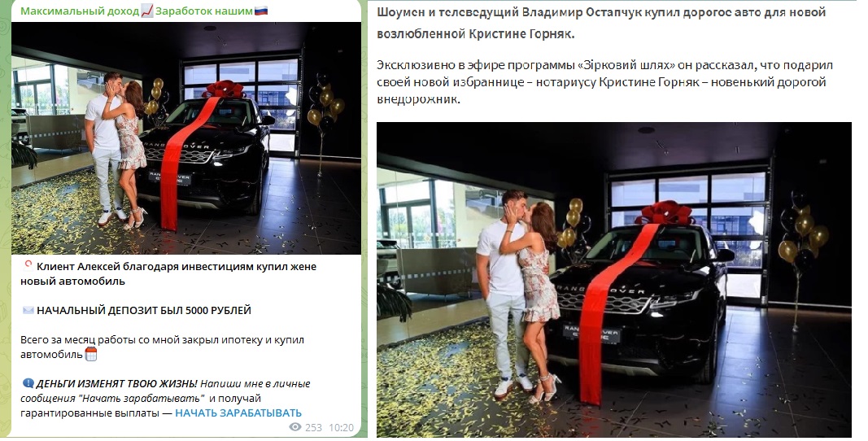The width and height of the screenshot is (868, 441).
Task: Open the НАЧАТЬ ЗАРАБАТЫВАТЬ link
Action: click(x=238, y=413)
